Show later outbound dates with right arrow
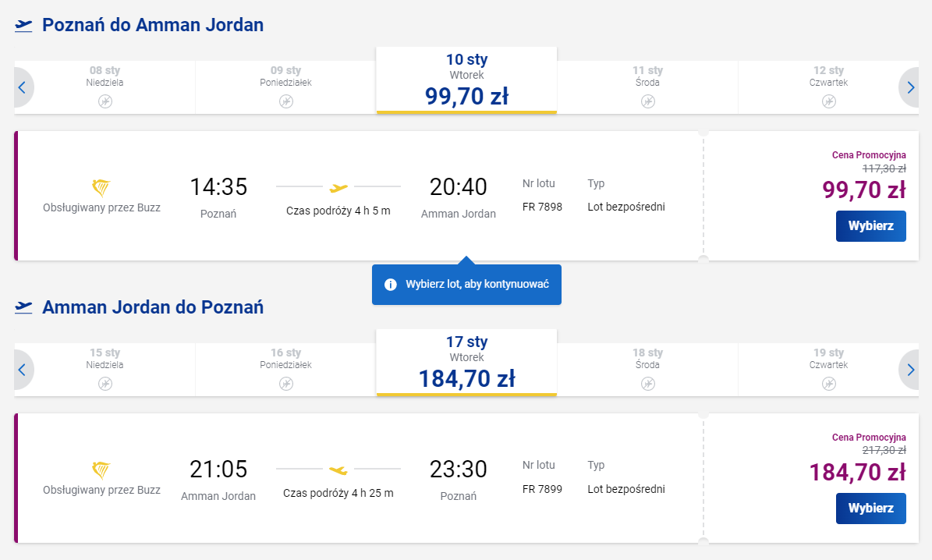Viewport: 932px width, 560px height. click(909, 87)
